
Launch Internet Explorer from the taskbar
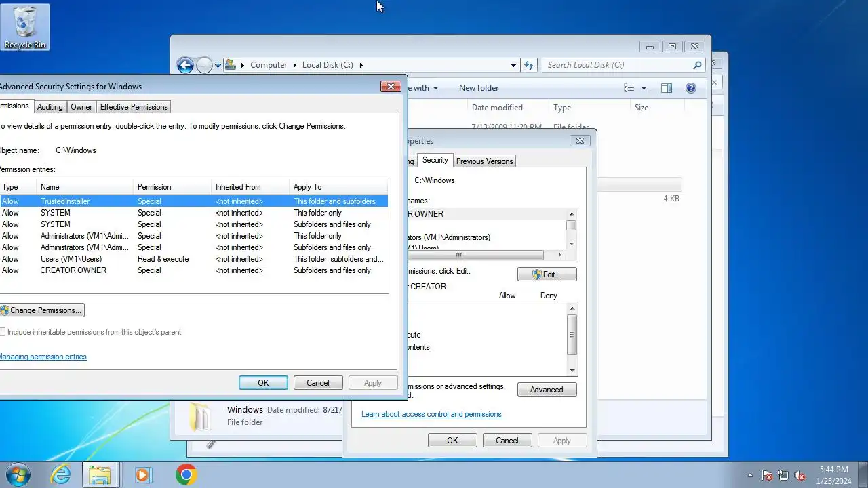[61, 474]
